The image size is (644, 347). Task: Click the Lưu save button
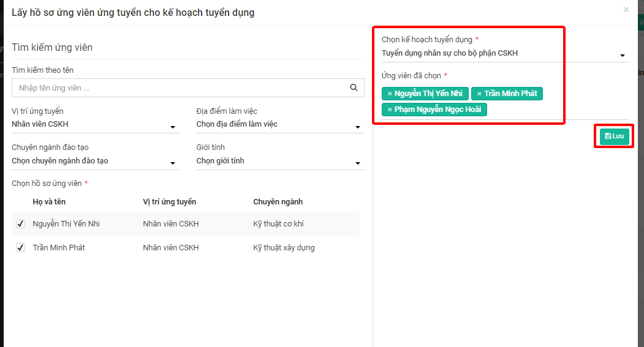(614, 136)
